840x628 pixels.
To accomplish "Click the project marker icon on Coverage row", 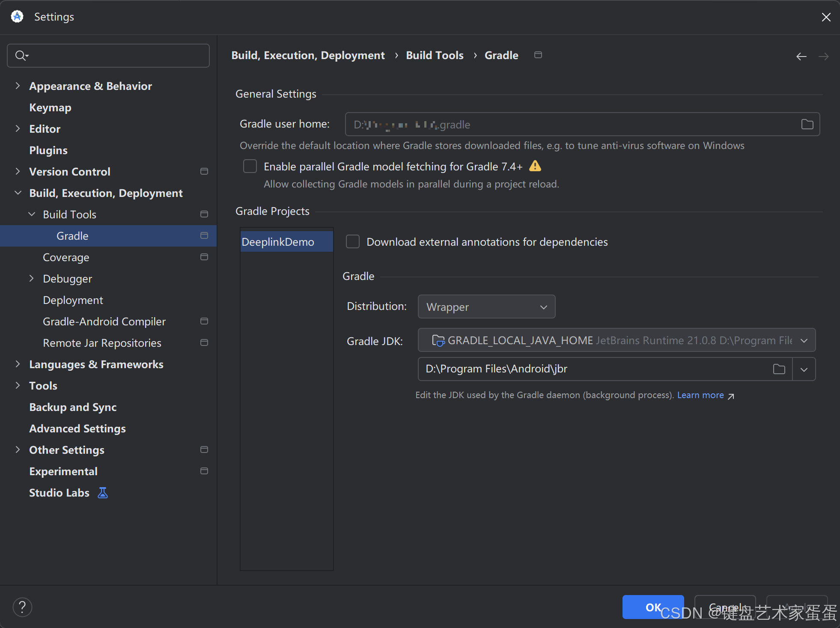I will click(204, 257).
